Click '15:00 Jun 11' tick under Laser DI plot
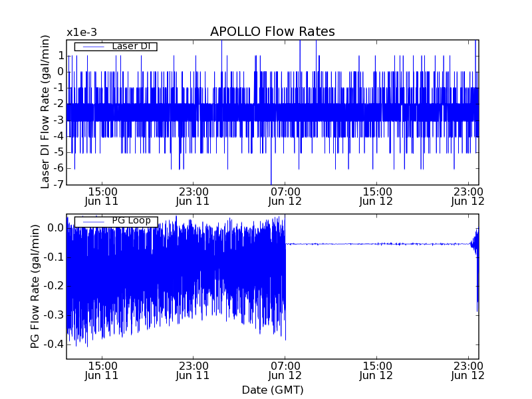Image resolution: width=532 pixels, height=399 pixels. coord(102,196)
